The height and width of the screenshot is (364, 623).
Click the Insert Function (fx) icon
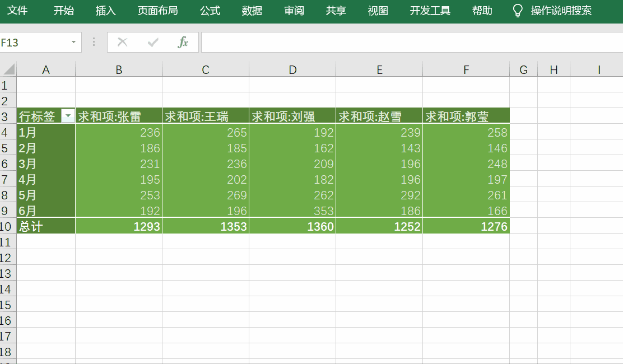[183, 42]
